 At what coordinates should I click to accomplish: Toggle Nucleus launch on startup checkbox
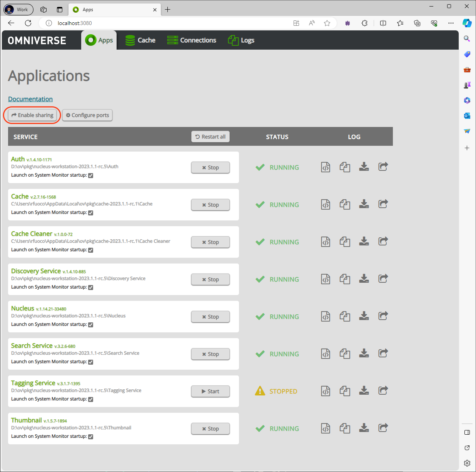(x=91, y=325)
